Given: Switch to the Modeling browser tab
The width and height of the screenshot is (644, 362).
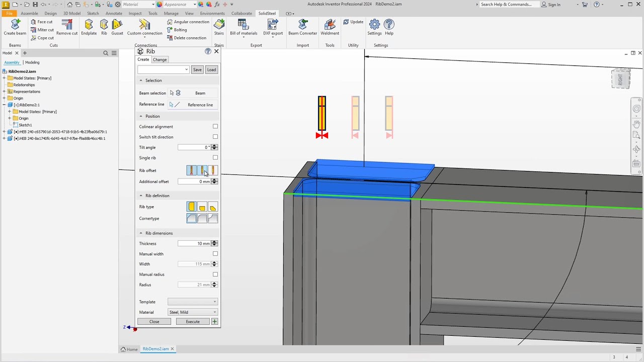Looking at the screenshot, I should (32, 62).
